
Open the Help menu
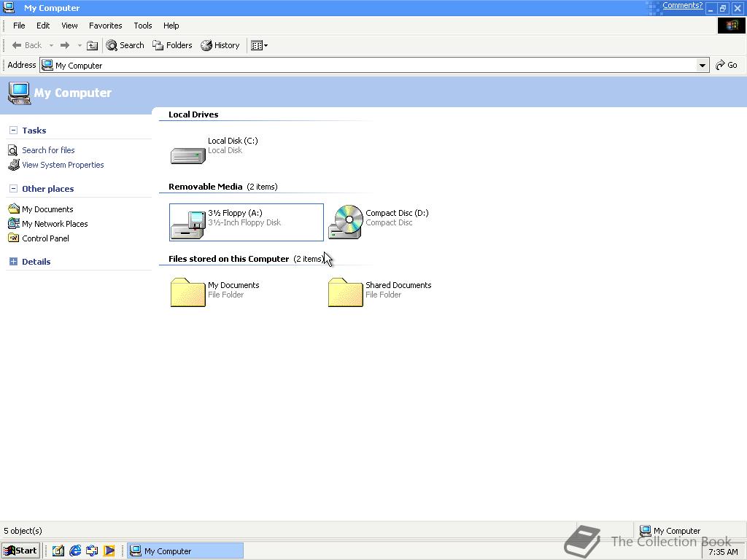pyautogui.click(x=171, y=26)
